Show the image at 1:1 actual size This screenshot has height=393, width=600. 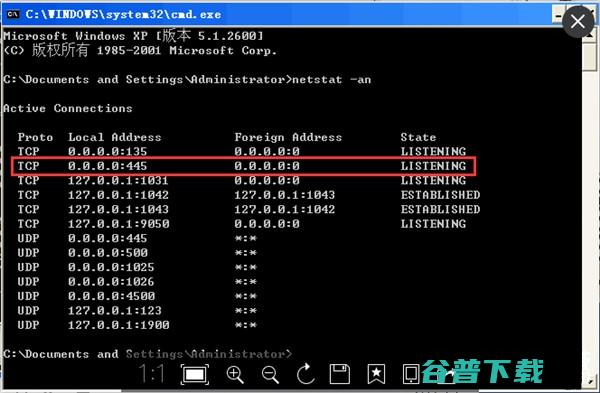coord(152,373)
